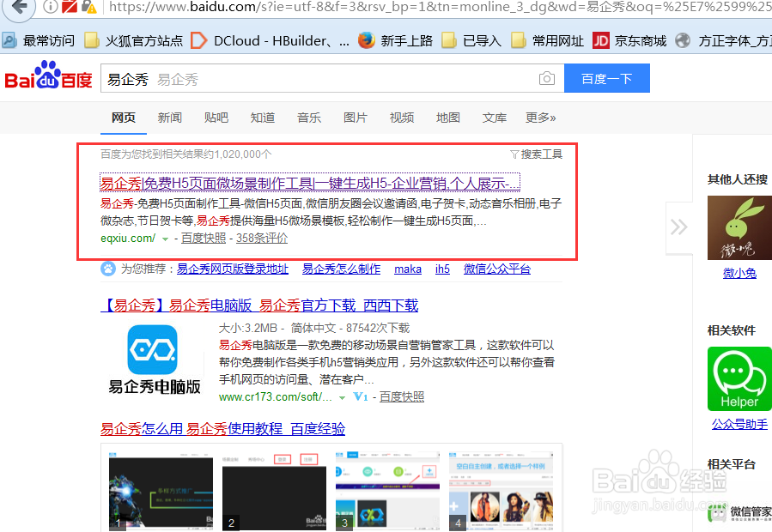Open the ih5 suggestion link
This screenshot has height=532, width=772.
pos(442,269)
